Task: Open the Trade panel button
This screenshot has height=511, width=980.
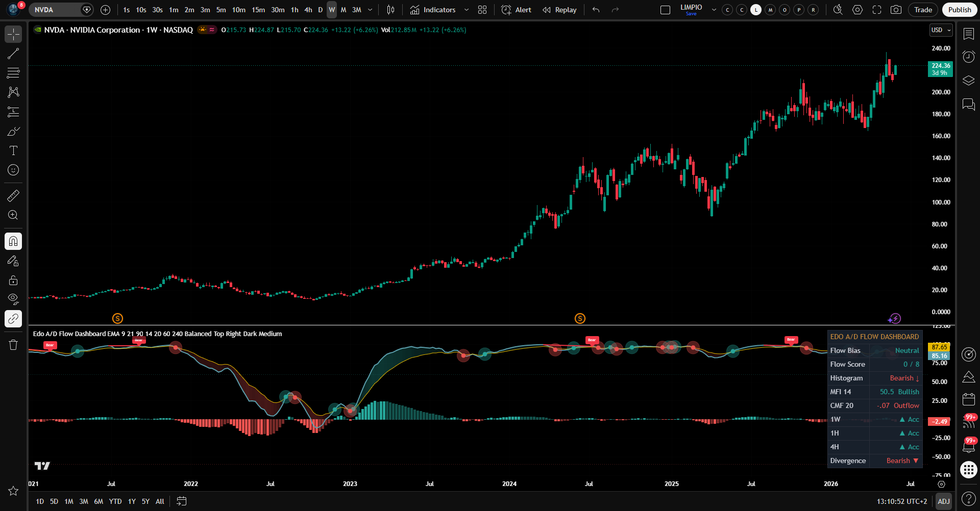Action: tap(923, 10)
